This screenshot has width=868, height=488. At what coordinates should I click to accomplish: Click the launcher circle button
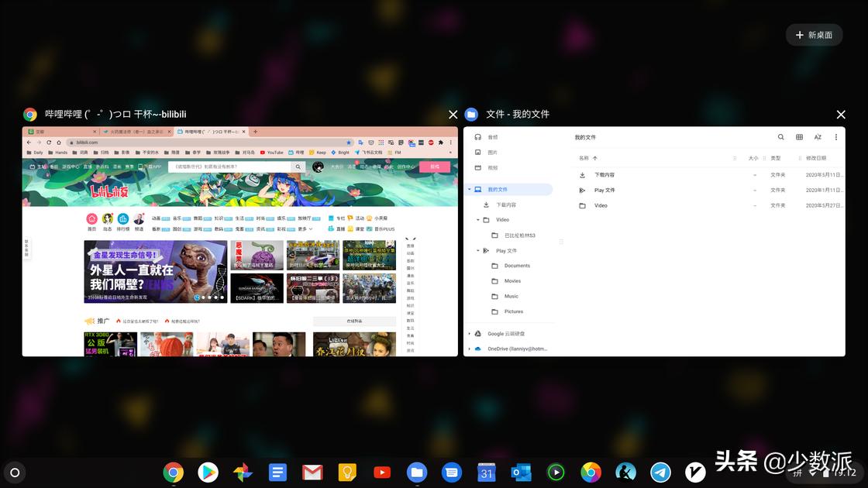15,473
